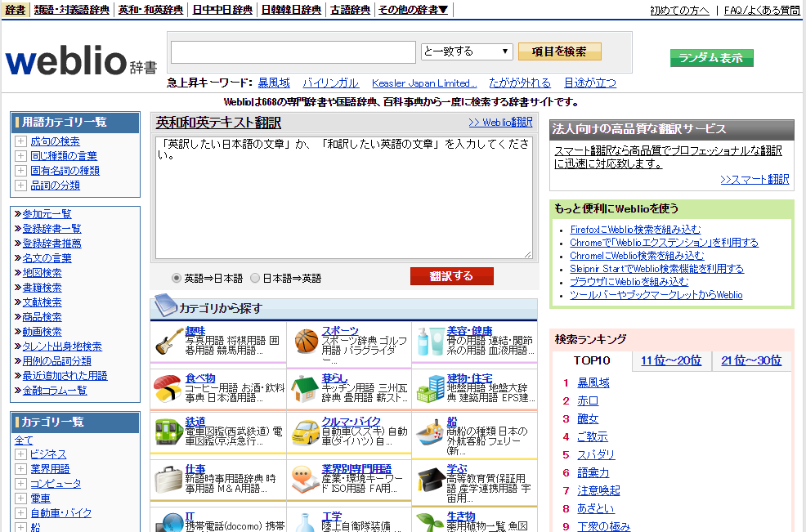Expand the 業界用語 category node

(x=20, y=469)
